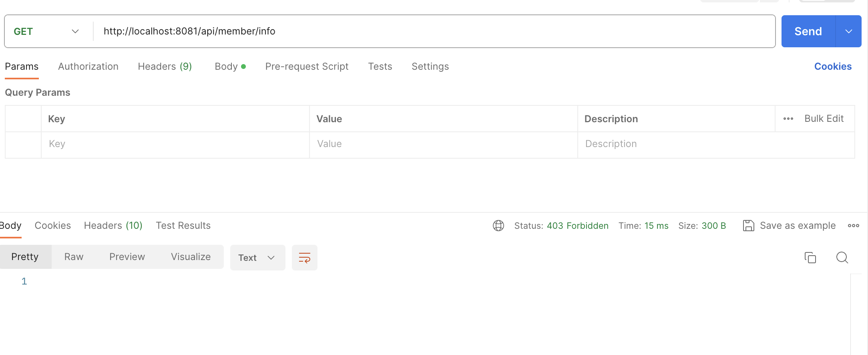The height and width of the screenshot is (355, 868).
Task: Click the copy response icon
Action: coord(810,257)
